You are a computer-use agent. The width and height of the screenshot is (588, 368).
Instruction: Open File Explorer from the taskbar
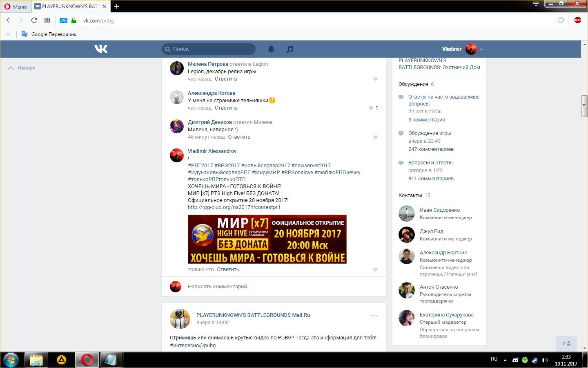pos(36,360)
